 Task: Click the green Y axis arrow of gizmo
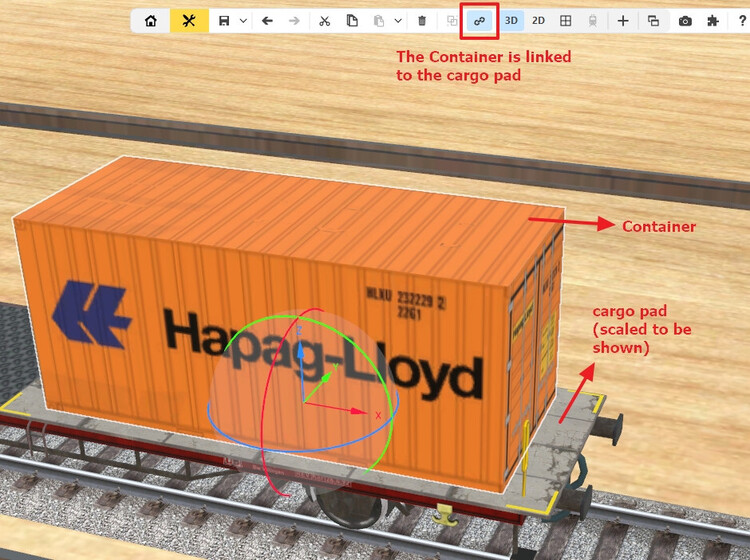(326, 377)
